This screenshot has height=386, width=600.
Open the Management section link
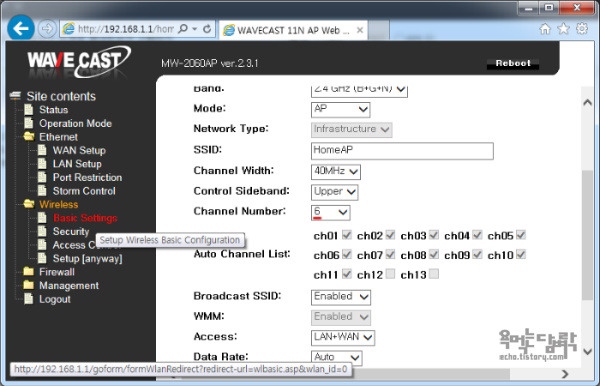(69, 285)
